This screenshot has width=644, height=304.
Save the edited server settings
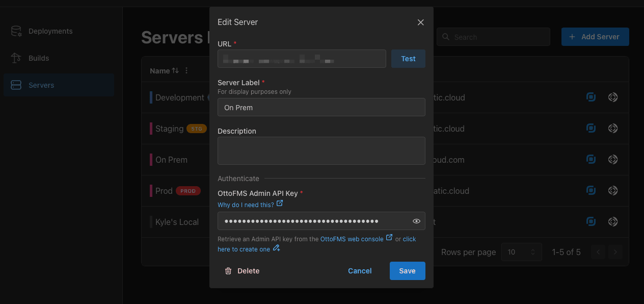coord(407,271)
